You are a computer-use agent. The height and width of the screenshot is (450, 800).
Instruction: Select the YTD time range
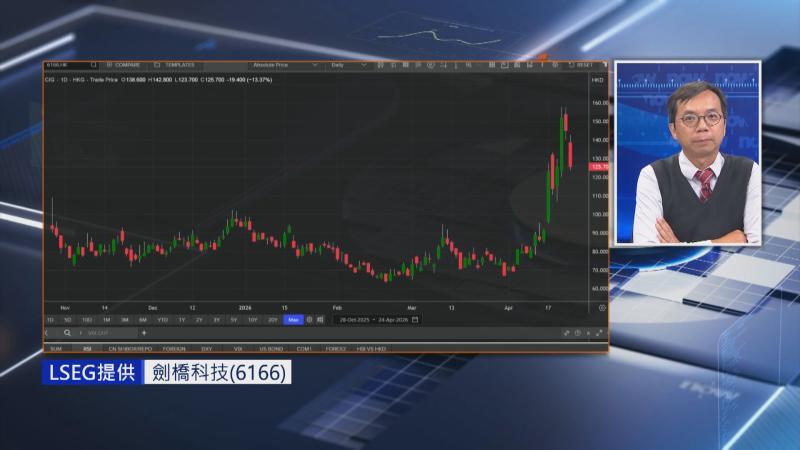pos(161,320)
